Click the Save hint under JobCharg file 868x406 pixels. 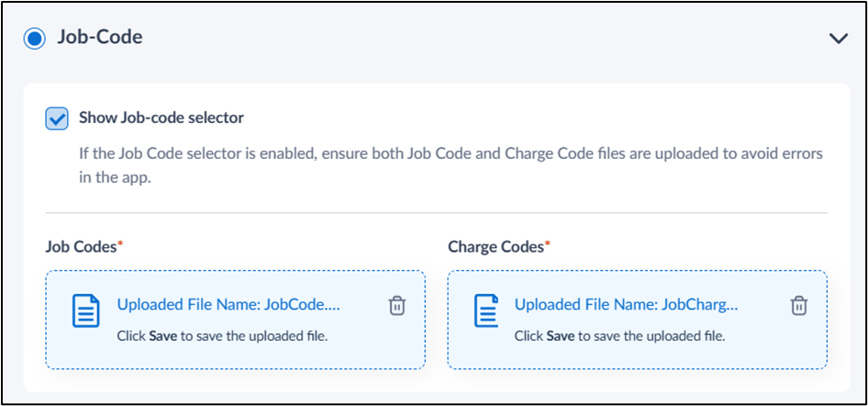(620, 336)
